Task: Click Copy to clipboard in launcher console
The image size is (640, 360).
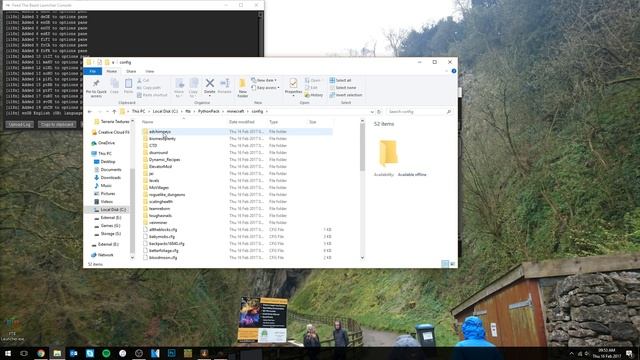Action: (x=57, y=124)
